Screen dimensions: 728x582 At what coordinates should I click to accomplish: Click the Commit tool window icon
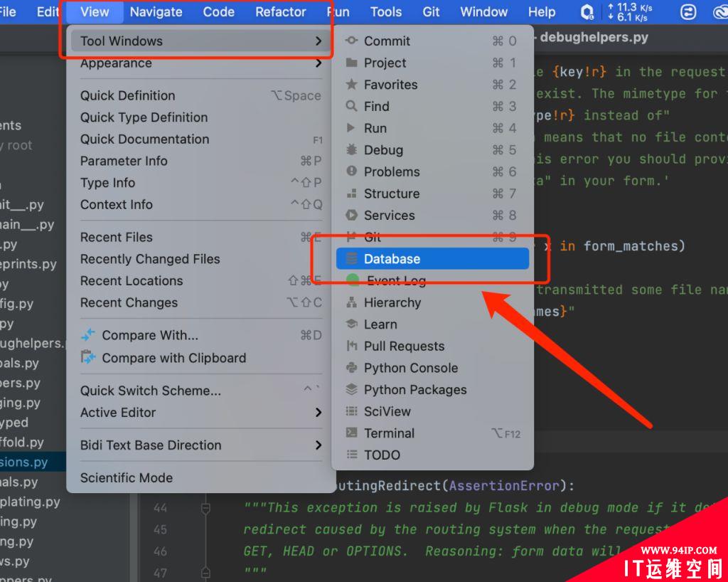click(351, 41)
